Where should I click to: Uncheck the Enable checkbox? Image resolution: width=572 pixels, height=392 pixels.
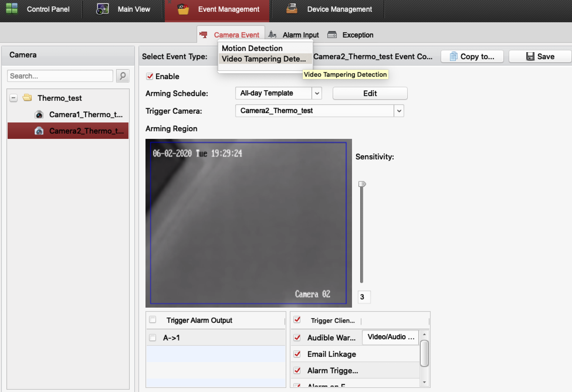point(150,76)
